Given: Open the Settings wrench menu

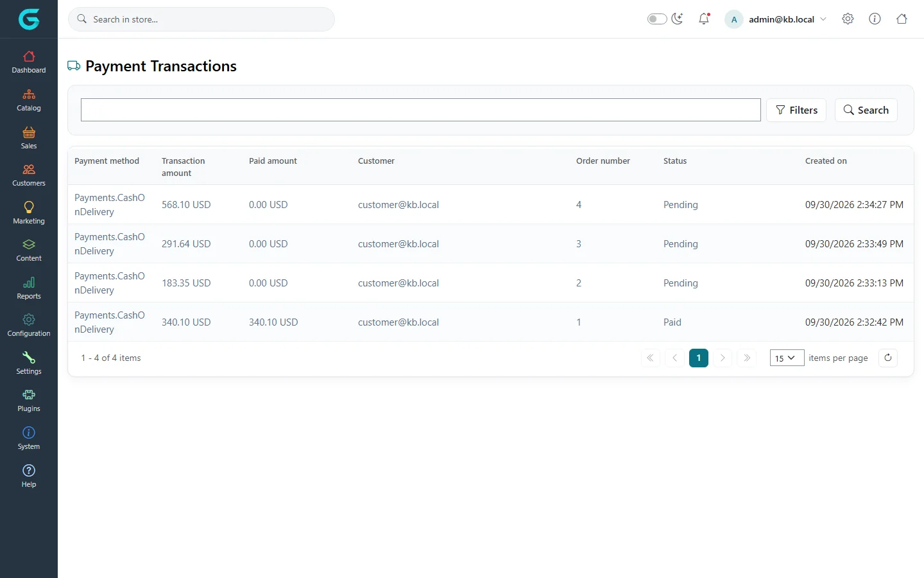Looking at the screenshot, I should coord(29,363).
